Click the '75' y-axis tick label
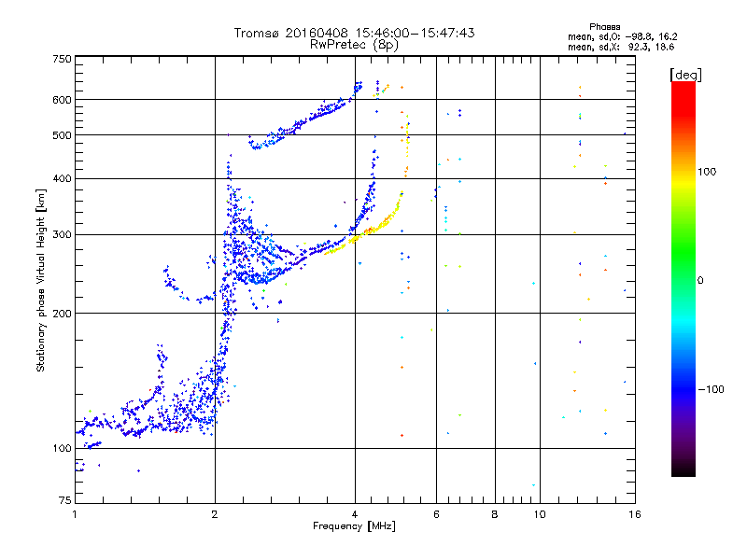This screenshot has width=747, height=560. (x=65, y=500)
